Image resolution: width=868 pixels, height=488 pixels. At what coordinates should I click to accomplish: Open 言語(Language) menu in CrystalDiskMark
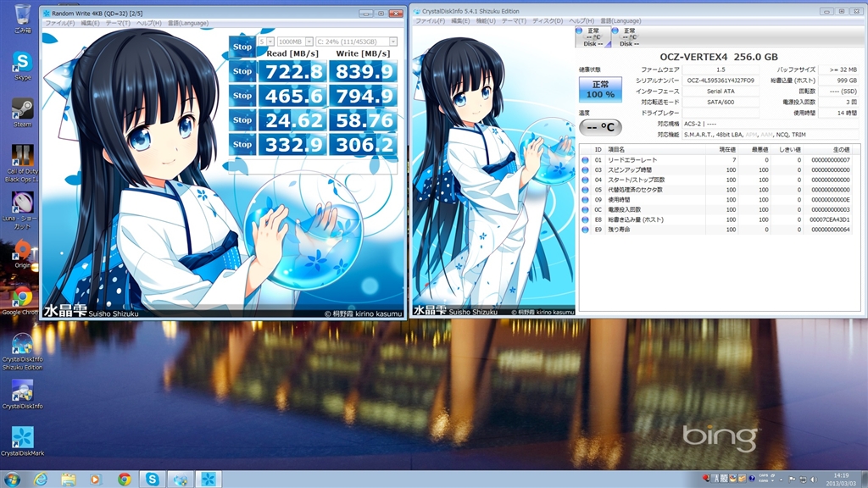(188, 23)
